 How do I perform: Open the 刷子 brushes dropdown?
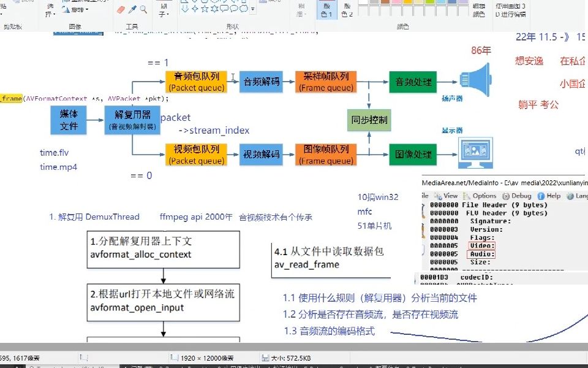click(164, 10)
